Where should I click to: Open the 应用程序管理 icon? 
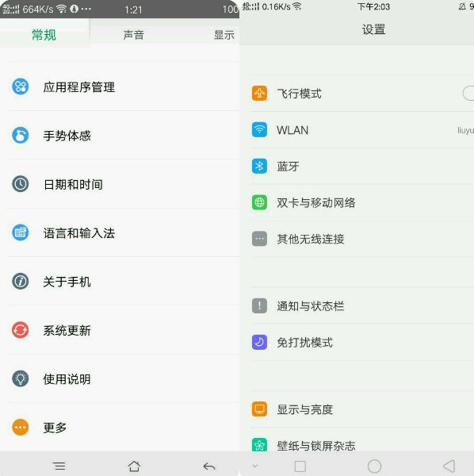tap(21, 86)
